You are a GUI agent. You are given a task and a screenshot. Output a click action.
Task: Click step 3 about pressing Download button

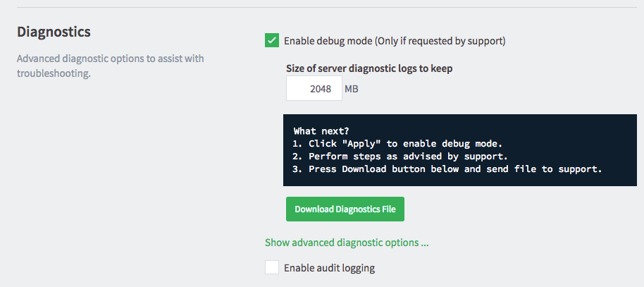coord(447,169)
